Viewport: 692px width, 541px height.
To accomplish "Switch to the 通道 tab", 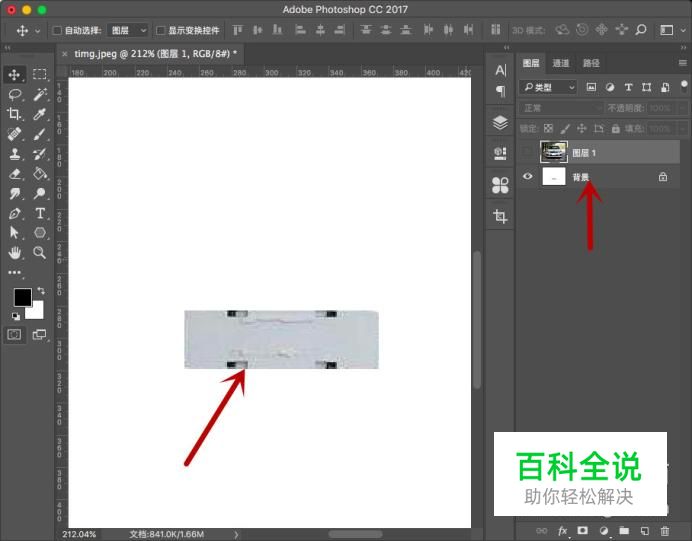I will [560, 63].
